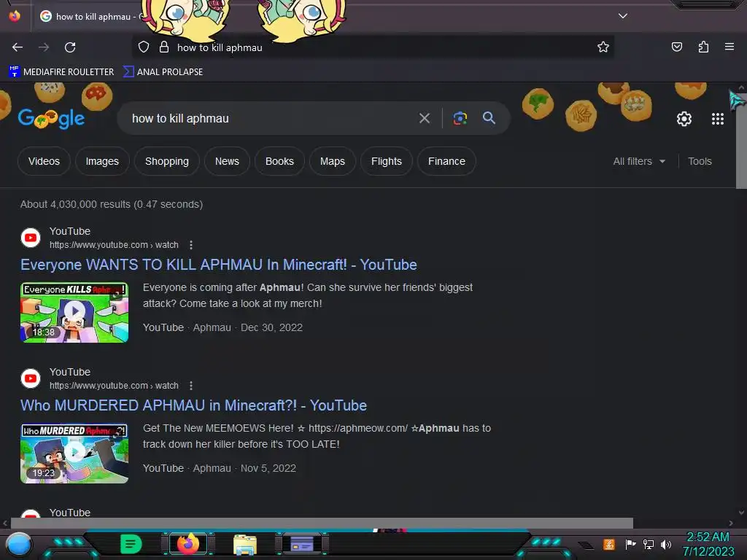Image resolution: width=747 pixels, height=560 pixels.
Task: Reload the current page
Action: pyautogui.click(x=70, y=47)
